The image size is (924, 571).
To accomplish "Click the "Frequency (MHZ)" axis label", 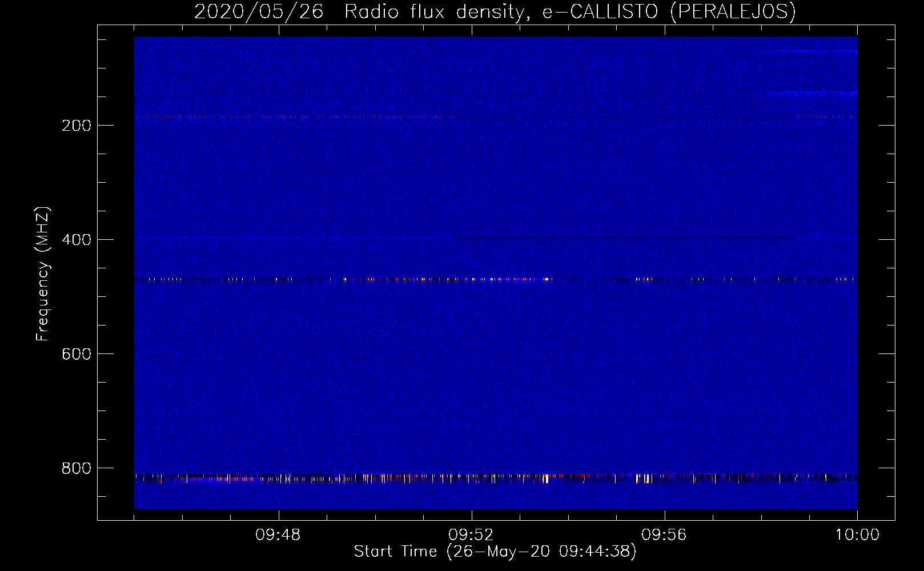I will [43, 274].
